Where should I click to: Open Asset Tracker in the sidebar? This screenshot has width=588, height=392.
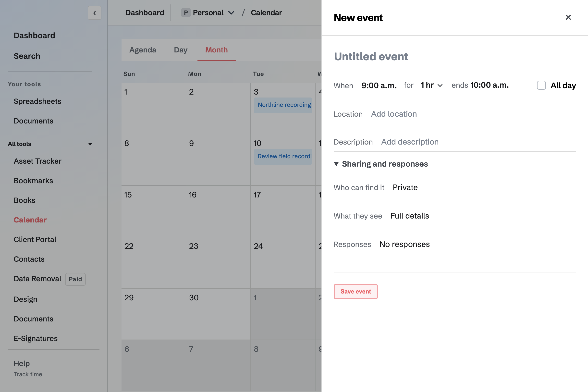(37, 161)
